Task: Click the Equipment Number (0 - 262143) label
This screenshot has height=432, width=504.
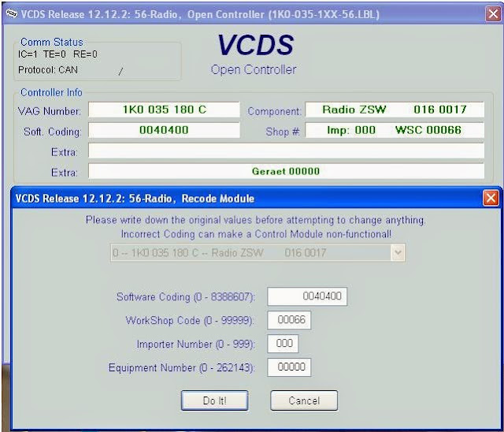Action: point(182,367)
